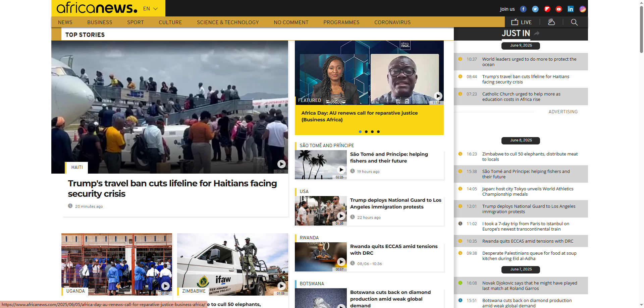
Task: Play the Rwanda ECCAS video
Action: click(x=341, y=262)
